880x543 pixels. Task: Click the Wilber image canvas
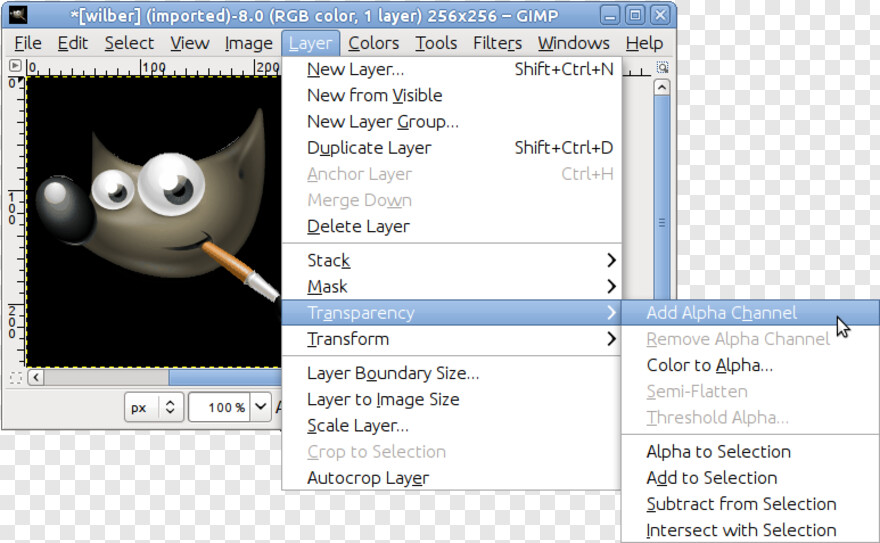coord(153,222)
